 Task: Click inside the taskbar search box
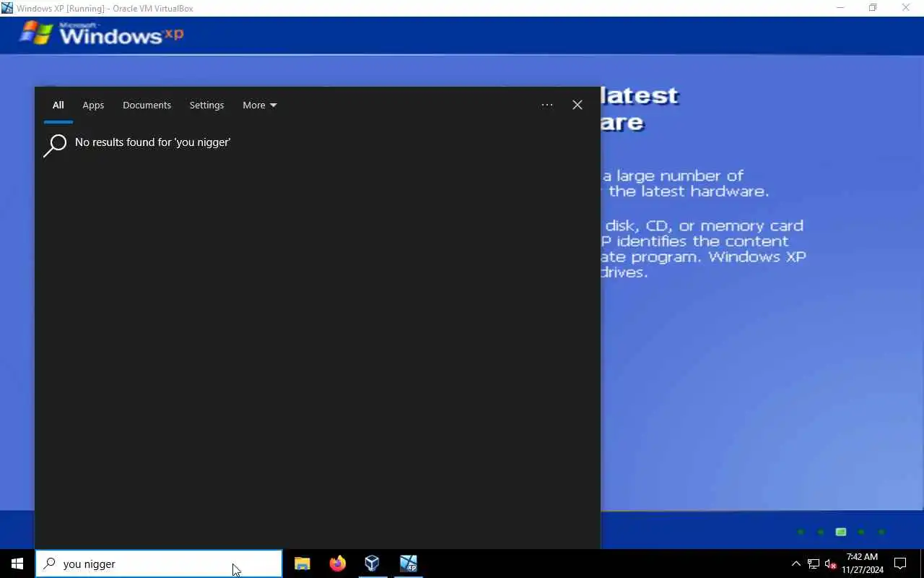(x=159, y=564)
